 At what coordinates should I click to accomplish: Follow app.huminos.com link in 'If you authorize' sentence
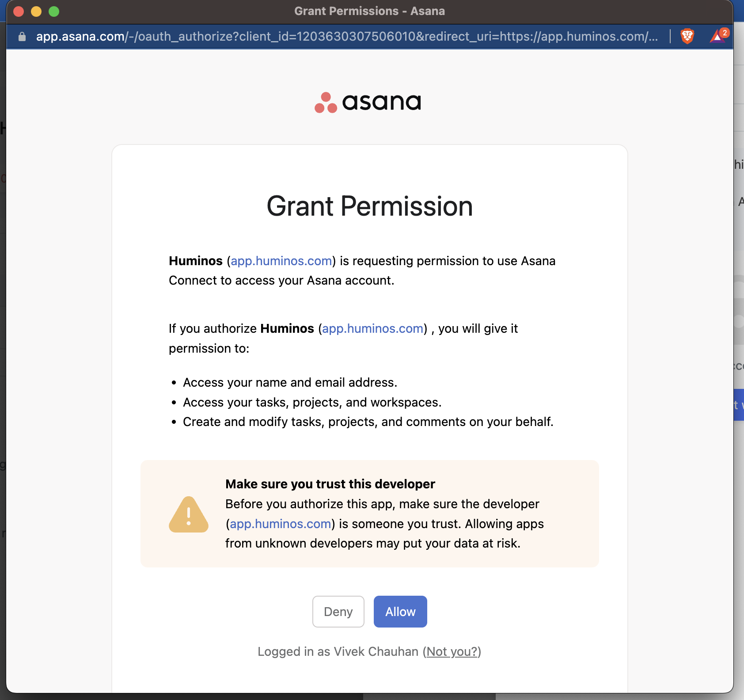point(373,329)
